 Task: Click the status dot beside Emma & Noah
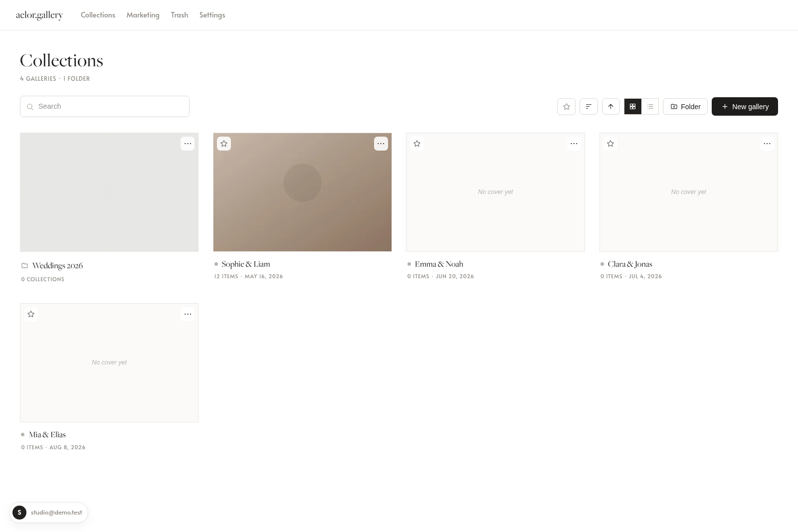409,264
